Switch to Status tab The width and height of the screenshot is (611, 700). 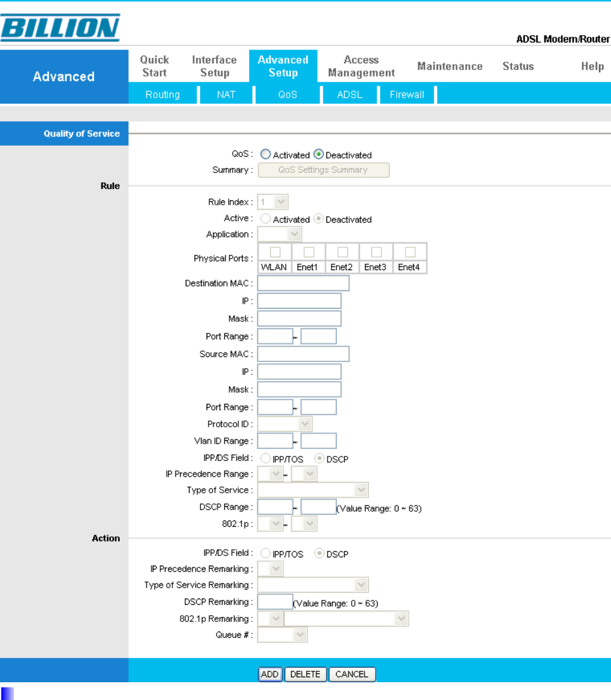518,66
